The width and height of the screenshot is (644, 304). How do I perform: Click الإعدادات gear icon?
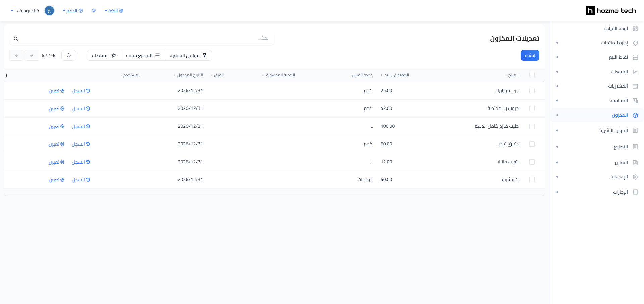635,177
